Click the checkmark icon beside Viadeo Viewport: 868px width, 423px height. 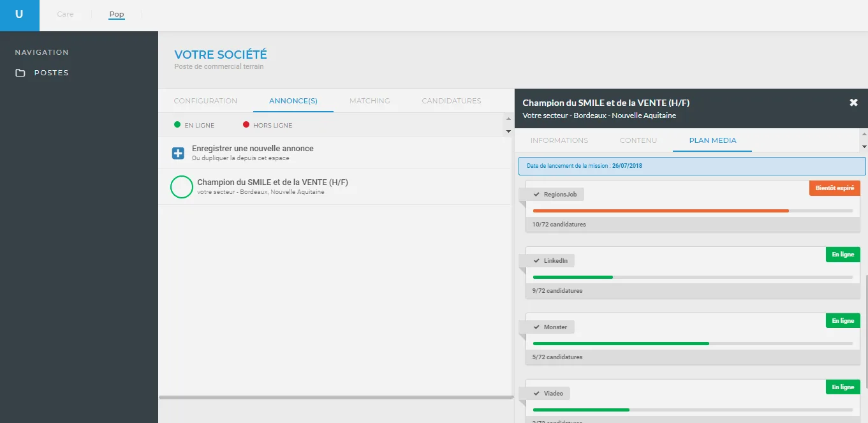point(537,393)
